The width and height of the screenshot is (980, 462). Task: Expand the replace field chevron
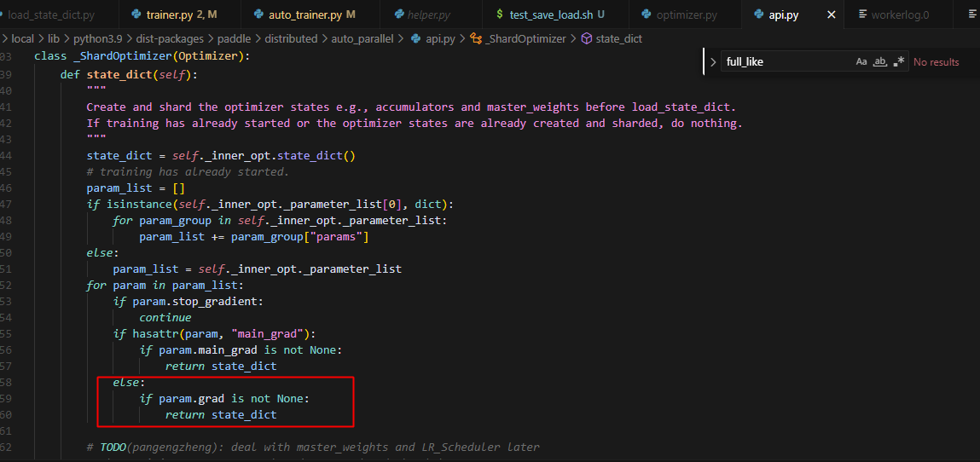(x=713, y=62)
